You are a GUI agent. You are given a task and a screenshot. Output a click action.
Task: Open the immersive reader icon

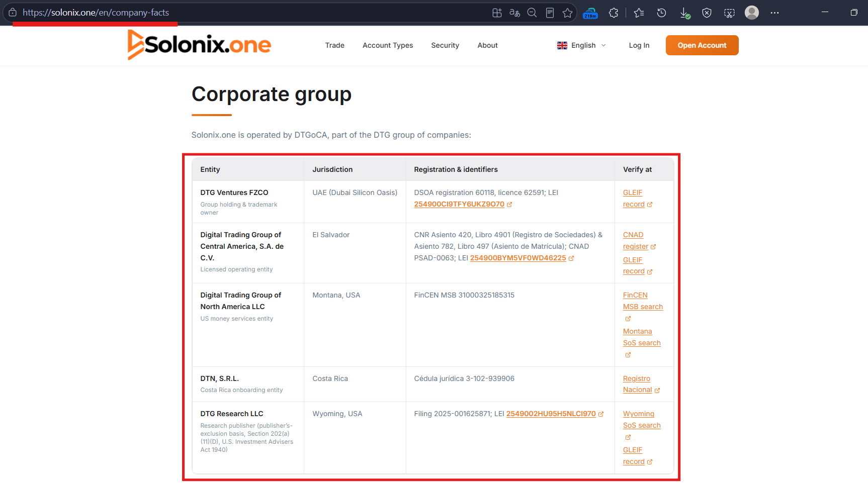coord(550,13)
